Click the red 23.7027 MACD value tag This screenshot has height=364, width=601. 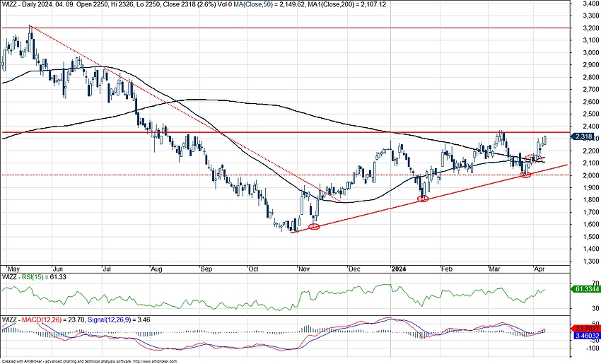(x=585, y=329)
